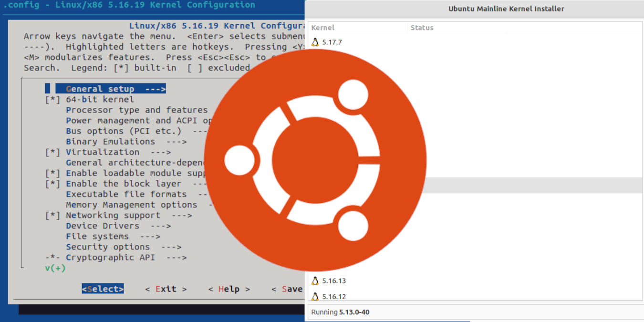Open the Security options submenu

point(108,247)
